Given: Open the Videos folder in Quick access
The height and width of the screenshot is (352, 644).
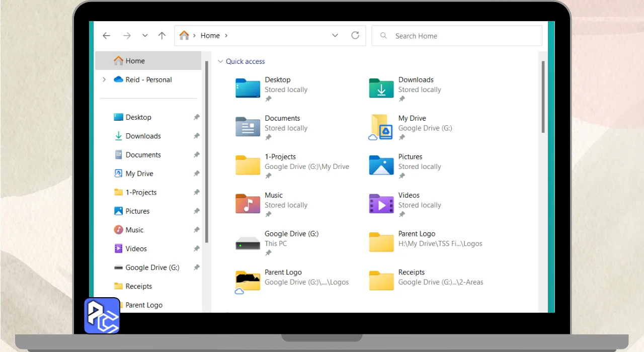Looking at the screenshot, I should (x=381, y=204).
